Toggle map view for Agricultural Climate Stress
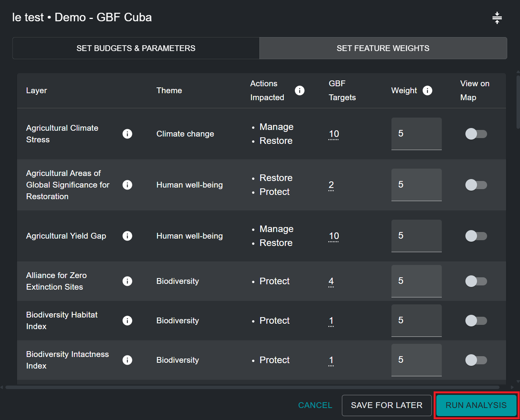This screenshot has height=420, width=520. point(476,134)
